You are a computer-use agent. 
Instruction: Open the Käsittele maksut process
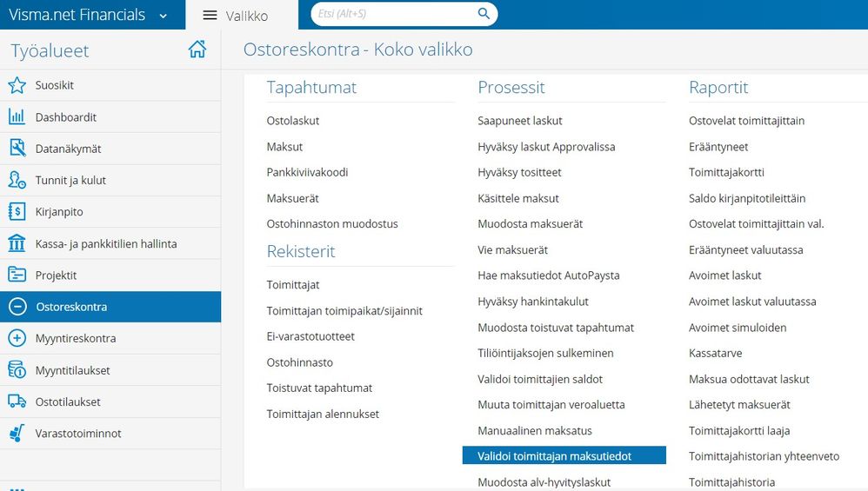pyautogui.click(x=518, y=198)
